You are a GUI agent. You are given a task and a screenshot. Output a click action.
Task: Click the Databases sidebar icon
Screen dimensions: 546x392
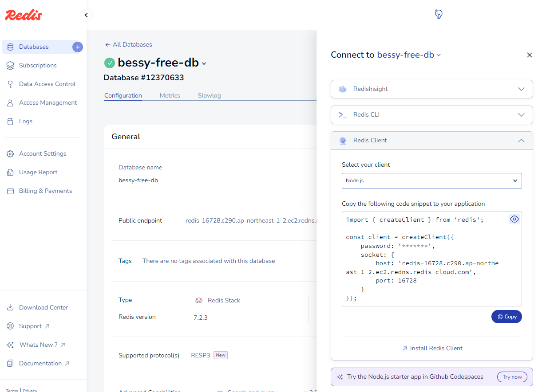coord(10,47)
